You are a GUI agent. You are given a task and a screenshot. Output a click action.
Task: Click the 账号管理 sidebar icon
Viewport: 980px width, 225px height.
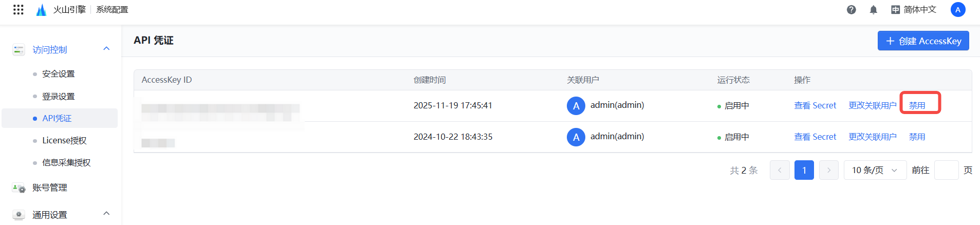[19, 188]
